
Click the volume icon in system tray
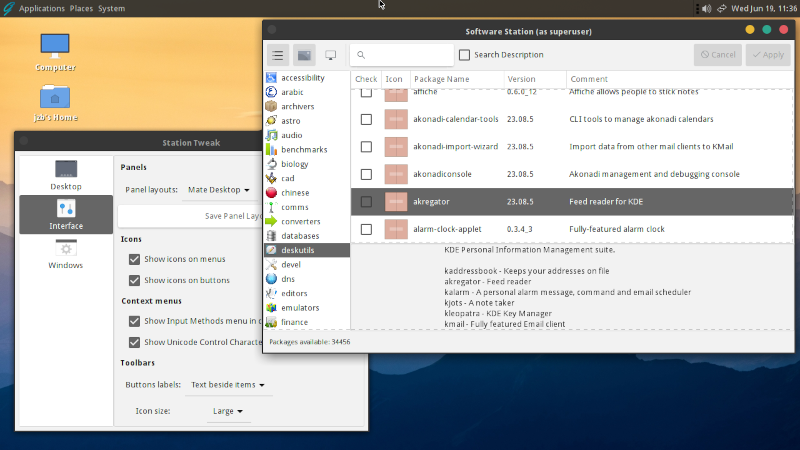tap(707, 8)
